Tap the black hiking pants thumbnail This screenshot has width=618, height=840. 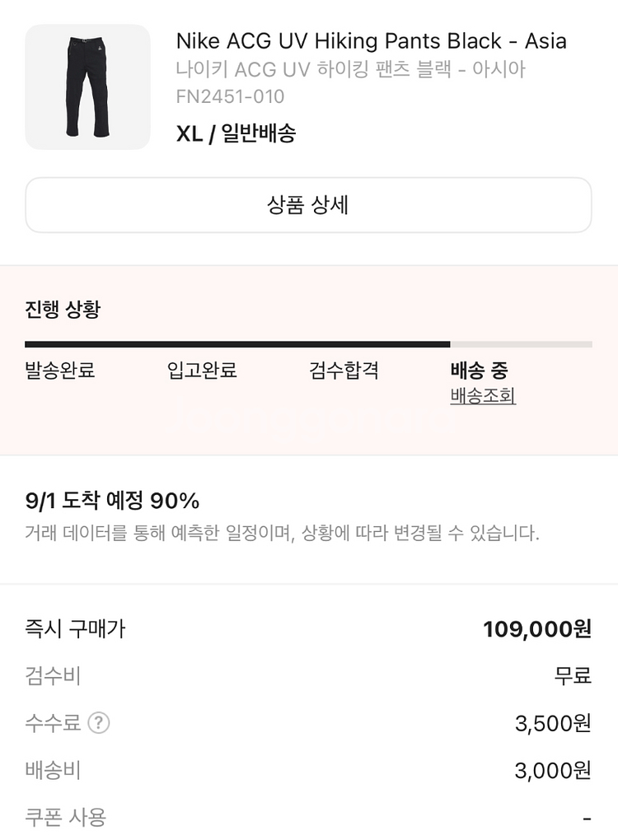[x=87, y=86]
